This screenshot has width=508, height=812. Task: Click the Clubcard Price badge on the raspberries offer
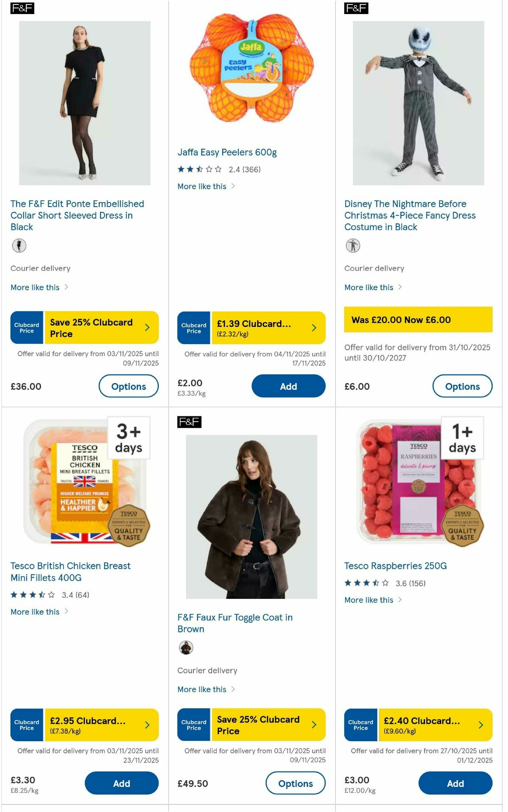[x=360, y=725]
